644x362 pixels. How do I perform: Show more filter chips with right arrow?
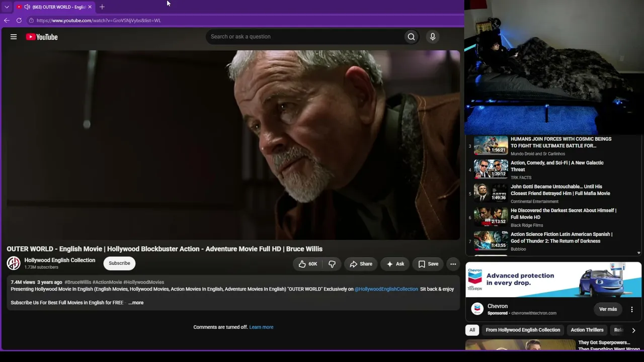pos(633,330)
